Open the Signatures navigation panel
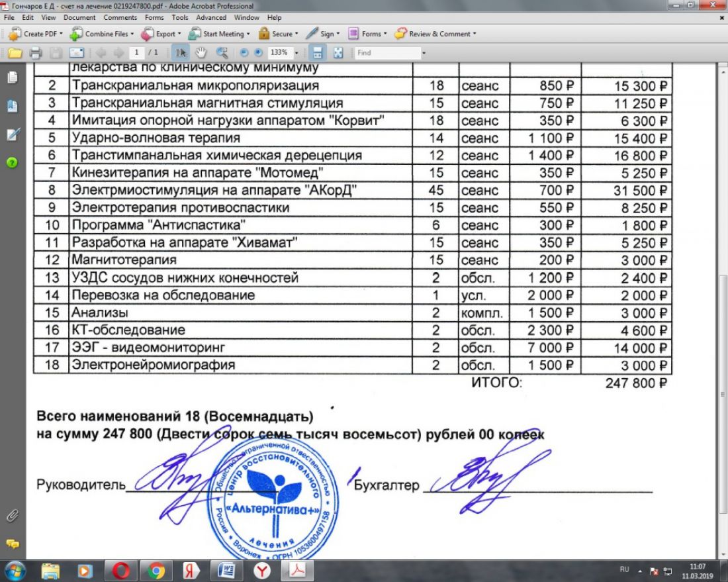This screenshot has height=582, width=728. (13, 134)
